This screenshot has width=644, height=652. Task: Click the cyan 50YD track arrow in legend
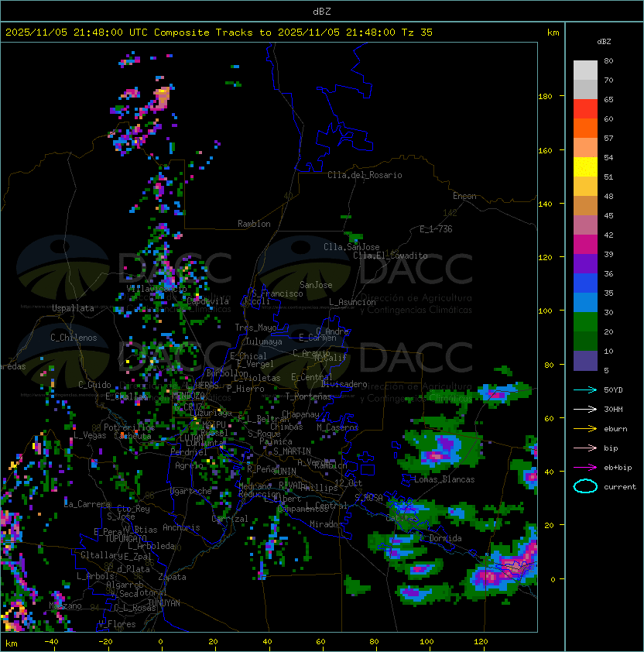[x=585, y=389]
